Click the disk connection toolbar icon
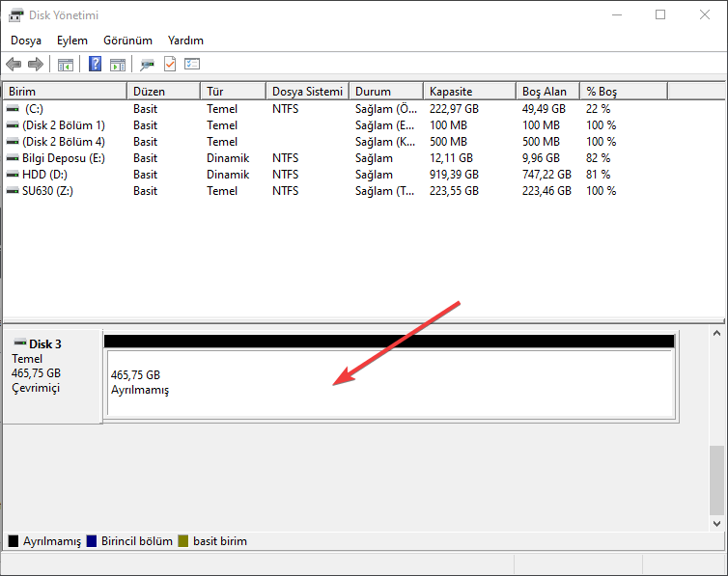728x576 pixels. coord(147,65)
